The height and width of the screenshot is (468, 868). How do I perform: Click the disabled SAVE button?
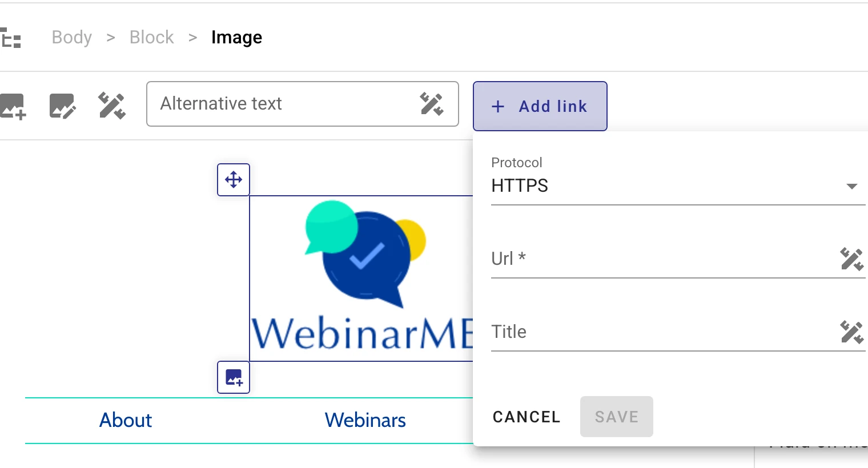616,417
